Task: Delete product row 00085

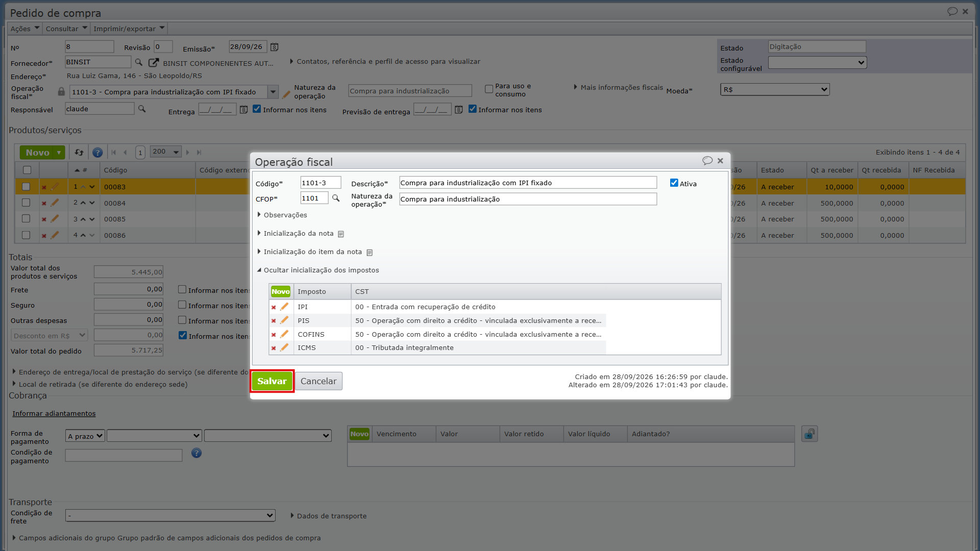Action: [44, 219]
